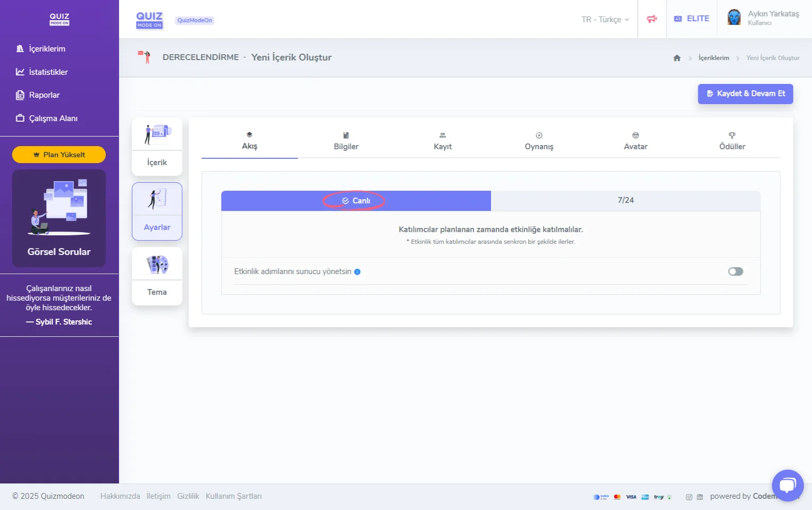Open Tema section icon card
The width and height of the screenshot is (812, 510).
pyautogui.click(x=157, y=276)
